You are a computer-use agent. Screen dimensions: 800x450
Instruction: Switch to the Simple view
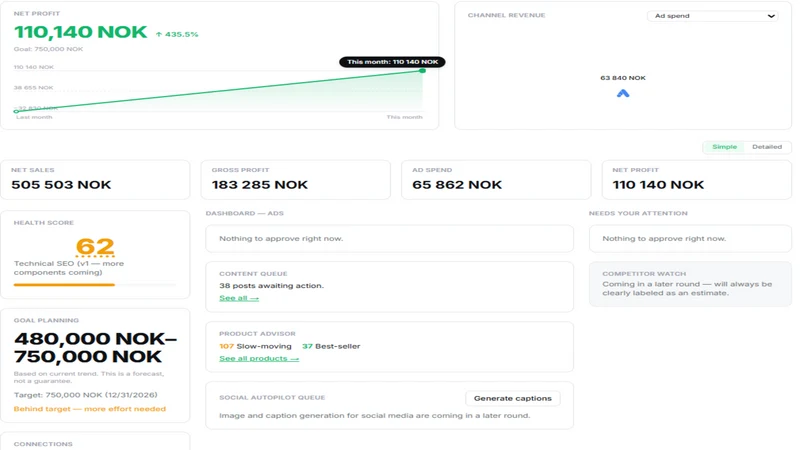click(724, 147)
